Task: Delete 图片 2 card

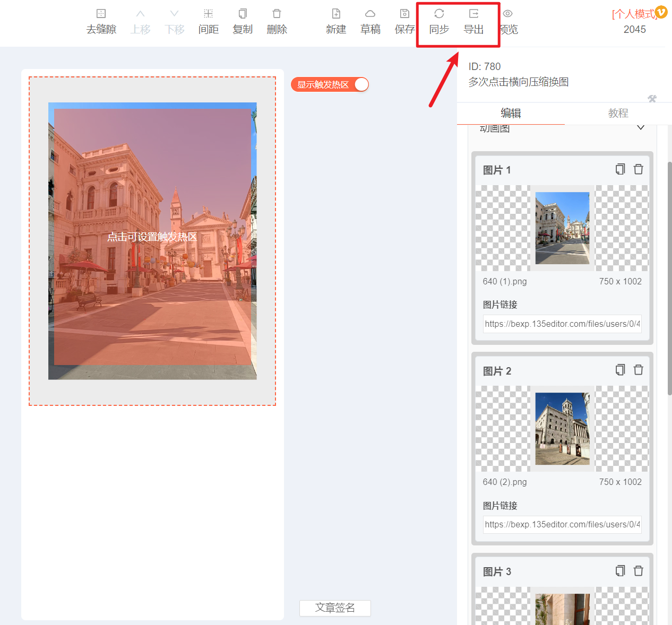Action: click(x=639, y=370)
